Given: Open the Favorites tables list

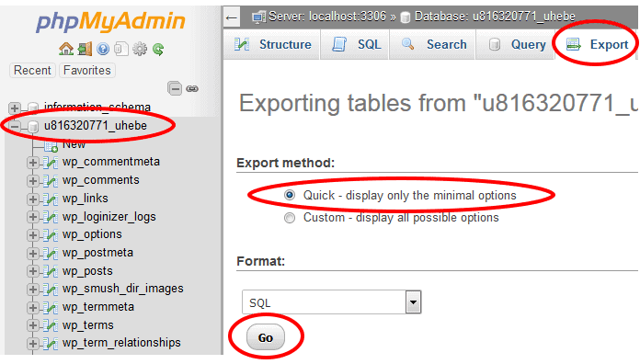Looking at the screenshot, I should (87, 70).
